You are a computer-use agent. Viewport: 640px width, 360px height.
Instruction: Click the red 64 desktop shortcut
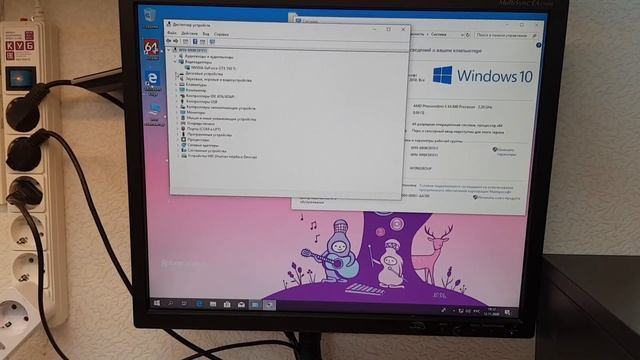(x=151, y=49)
